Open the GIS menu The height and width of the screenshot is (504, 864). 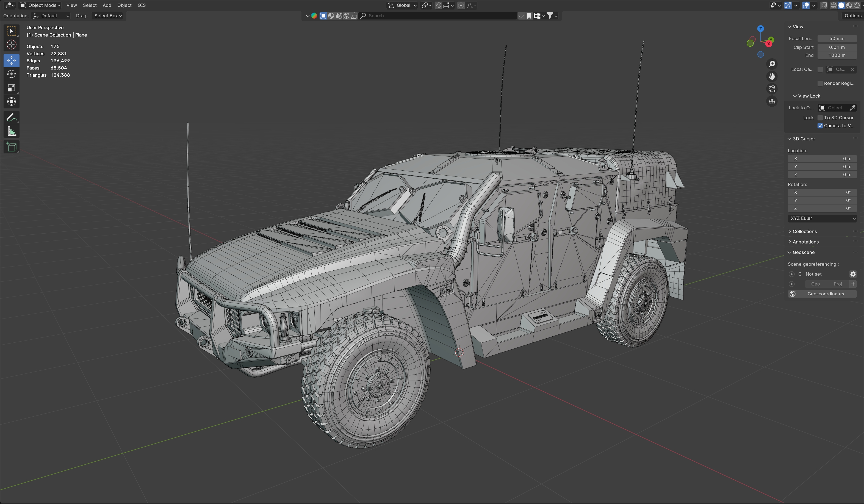pos(142,5)
